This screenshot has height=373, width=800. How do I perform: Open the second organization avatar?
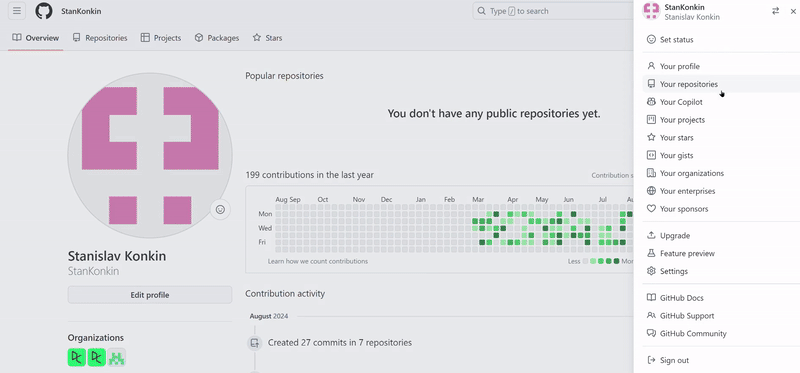(x=96, y=357)
